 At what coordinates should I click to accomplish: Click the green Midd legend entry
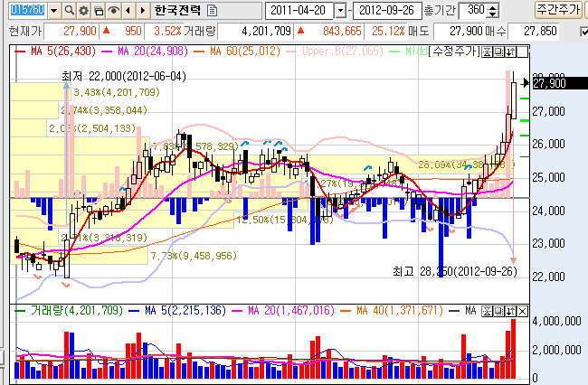[409, 51]
